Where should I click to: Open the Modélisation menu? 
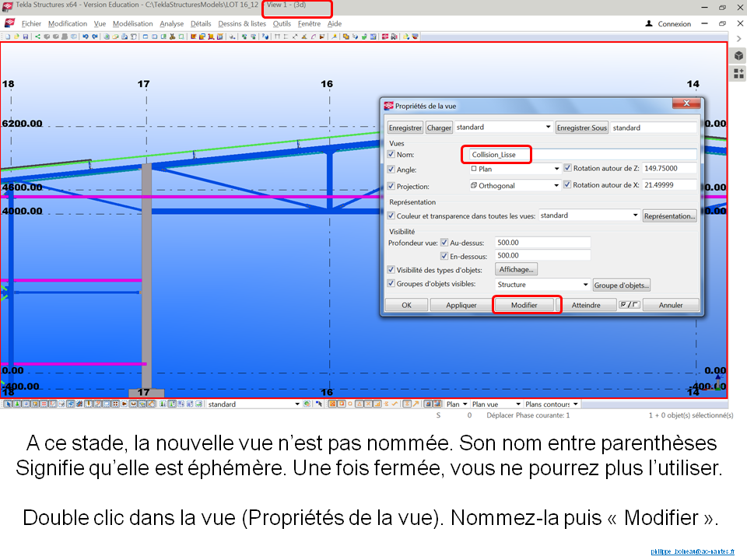[x=132, y=23]
